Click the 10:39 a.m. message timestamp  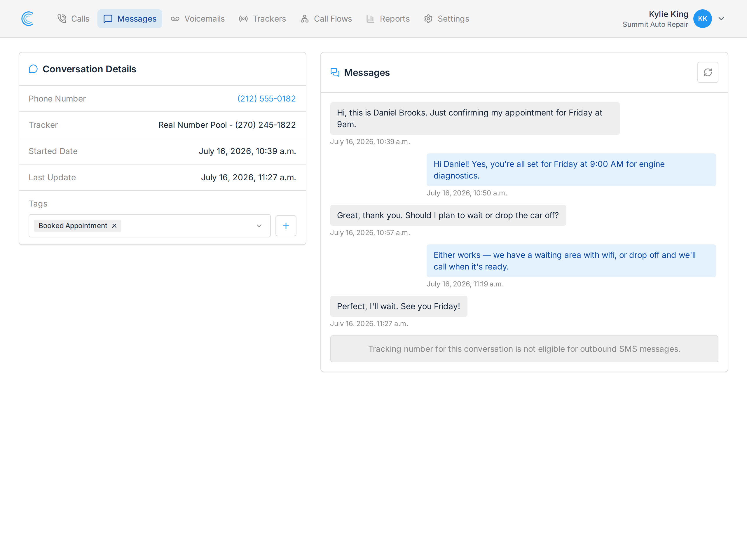[370, 142]
